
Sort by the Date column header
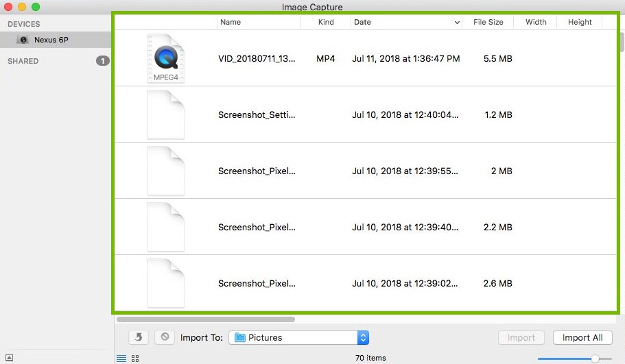(x=406, y=22)
